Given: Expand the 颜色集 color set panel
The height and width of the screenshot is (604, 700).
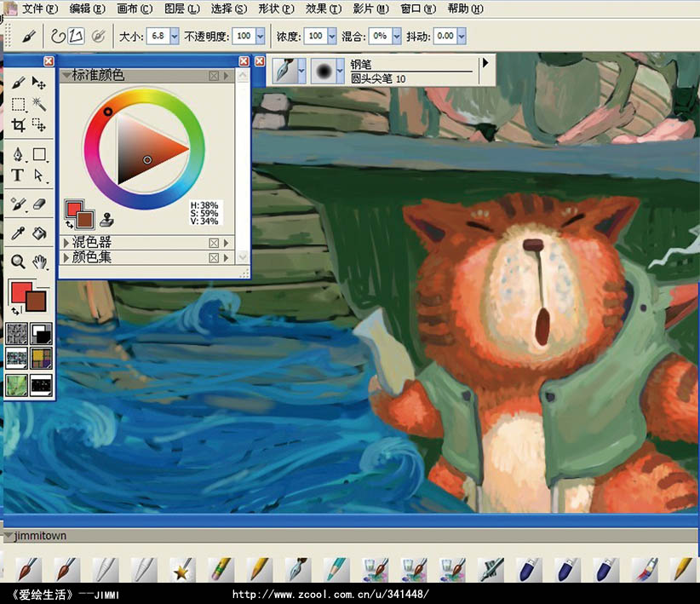Looking at the screenshot, I should [x=67, y=257].
